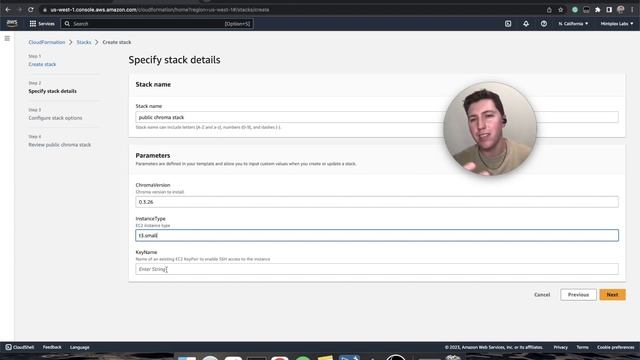Screen dimensions: 640x360
Task: Open Language setting in footer
Action: point(80,347)
